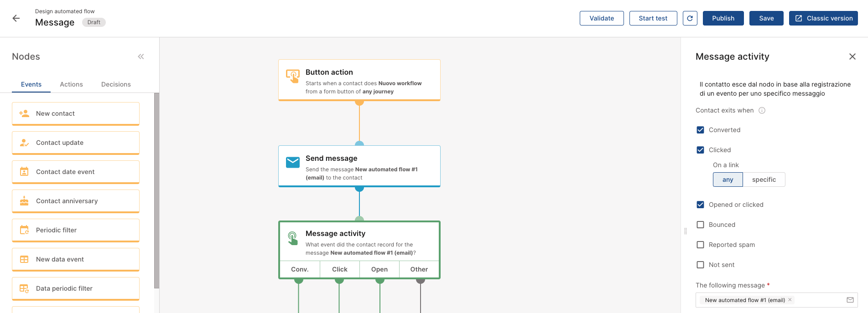Switch to the Decisions tab
The height and width of the screenshot is (313, 868).
[x=116, y=84]
